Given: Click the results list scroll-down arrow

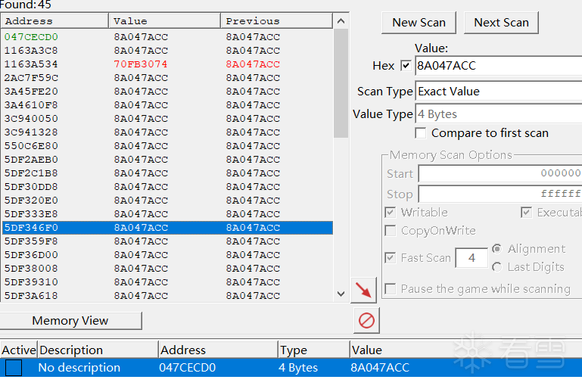Looking at the screenshot, I should coord(341,294).
